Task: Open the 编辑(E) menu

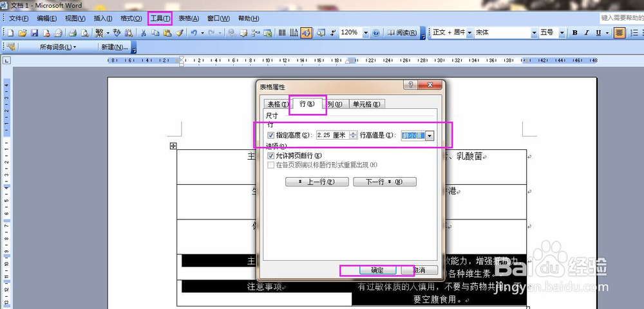Action: click(x=47, y=19)
